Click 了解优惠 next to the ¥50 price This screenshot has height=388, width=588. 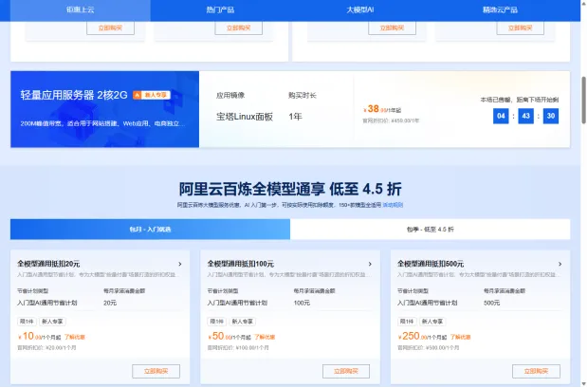pyautogui.click(x=265, y=337)
